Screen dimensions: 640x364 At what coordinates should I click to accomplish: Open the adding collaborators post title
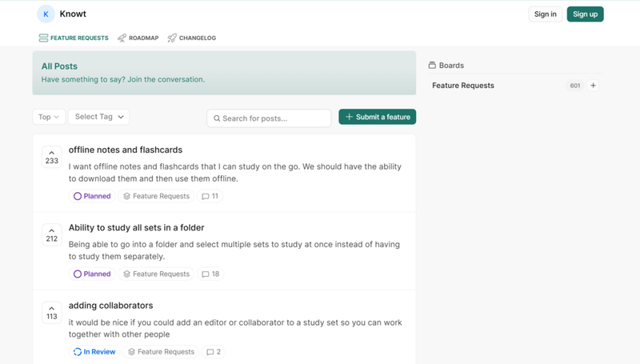(x=110, y=306)
